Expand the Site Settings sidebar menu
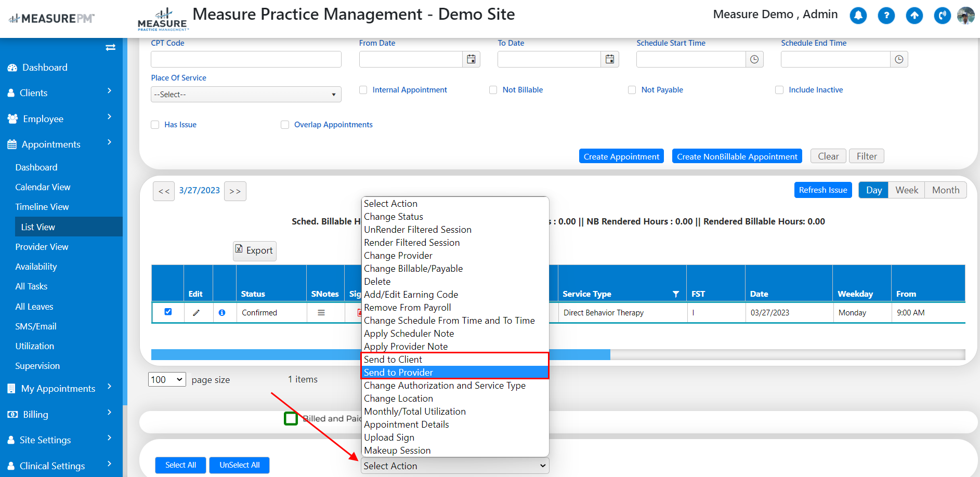Screen dimensions: 980x477 click(109, 438)
